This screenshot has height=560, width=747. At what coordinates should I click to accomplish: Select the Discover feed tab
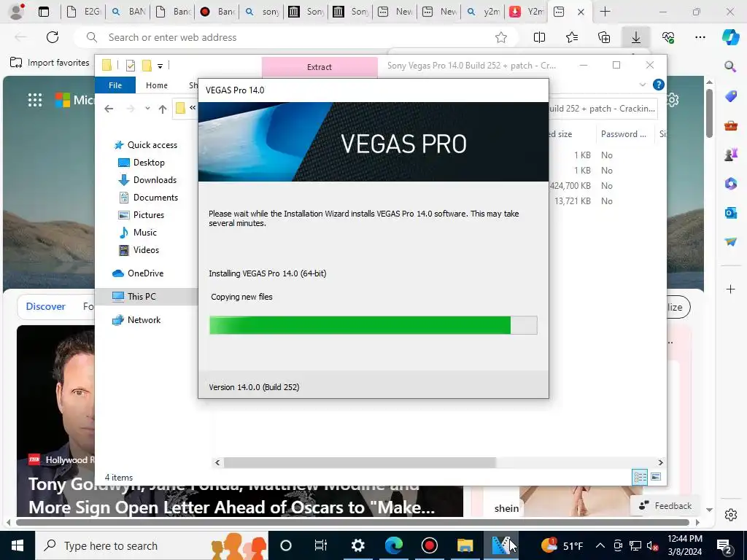pyautogui.click(x=46, y=306)
